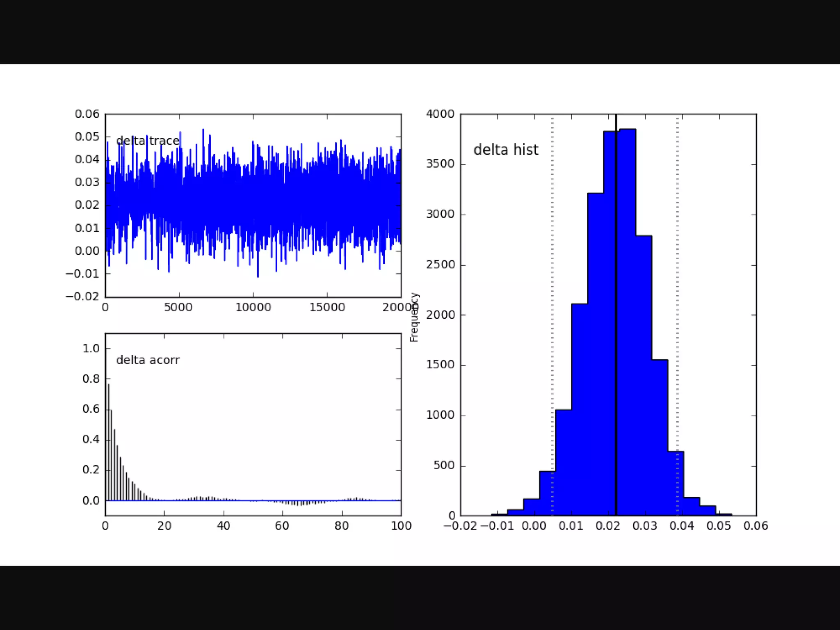Click the 'delta trace' label text
The height and width of the screenshot is (630, 840).
click(148, 141)
